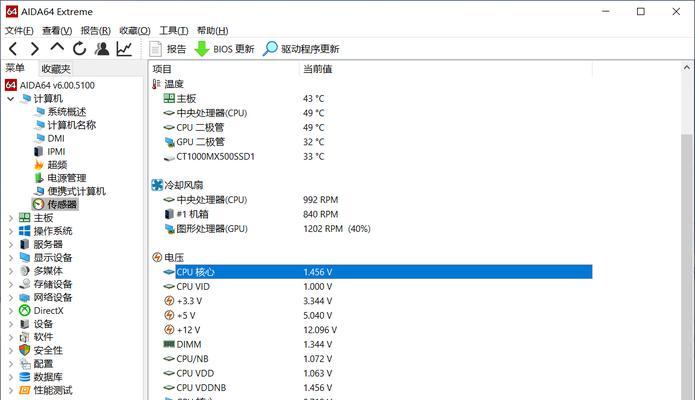Open the 查看(V) menu
This screenshot has height=400, width=695.
click(x=57, y=31)
